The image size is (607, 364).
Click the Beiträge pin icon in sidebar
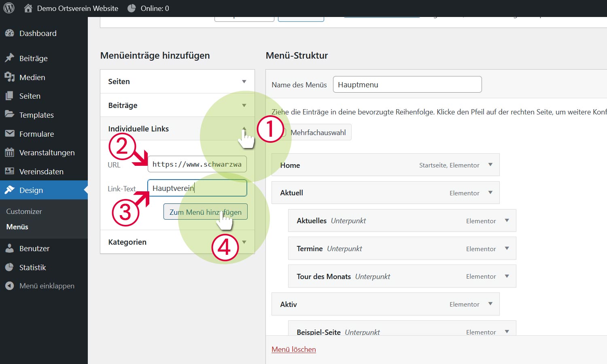pos(10,58)
